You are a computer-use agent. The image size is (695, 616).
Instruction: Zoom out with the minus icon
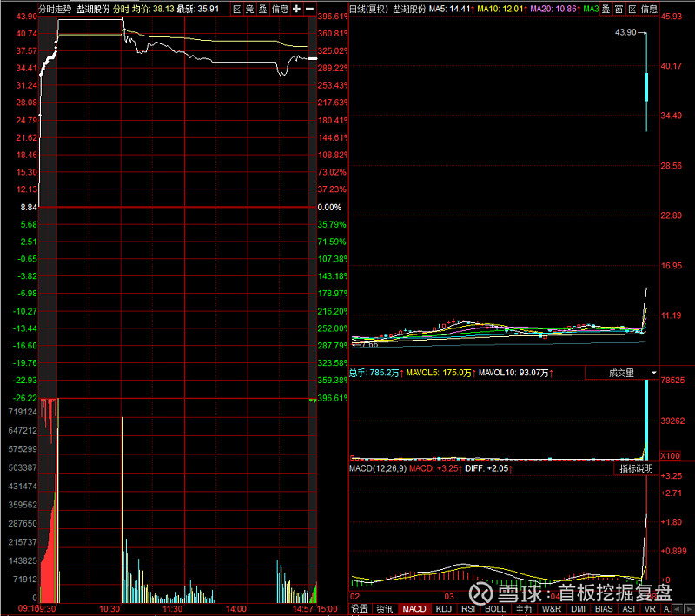310,9
